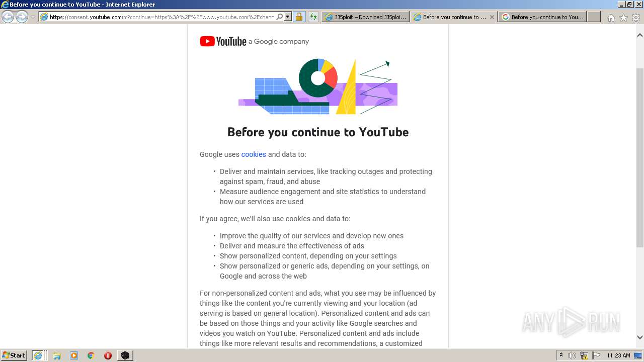Close the active Before you continue tab
The height and width of the screenshot is (362, 644).
click(x=492, y=17)
